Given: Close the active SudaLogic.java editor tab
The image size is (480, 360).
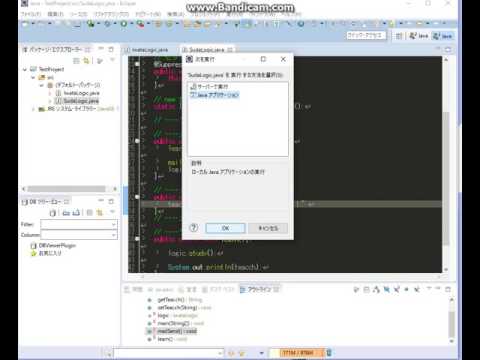Looking at the screenshot, I should (230, 50).
